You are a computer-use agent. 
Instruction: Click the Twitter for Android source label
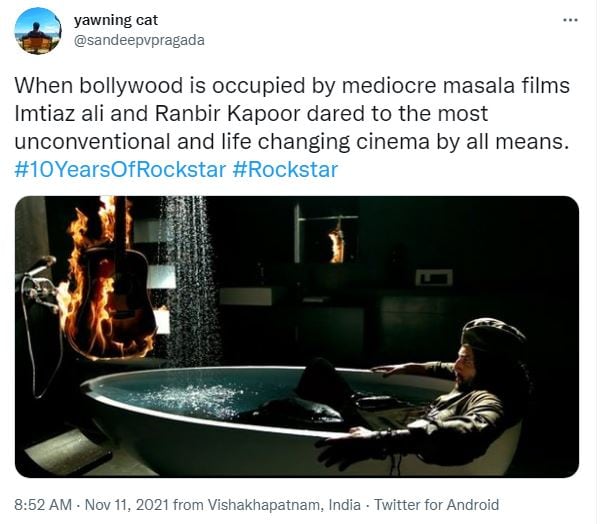click(437, 505)
